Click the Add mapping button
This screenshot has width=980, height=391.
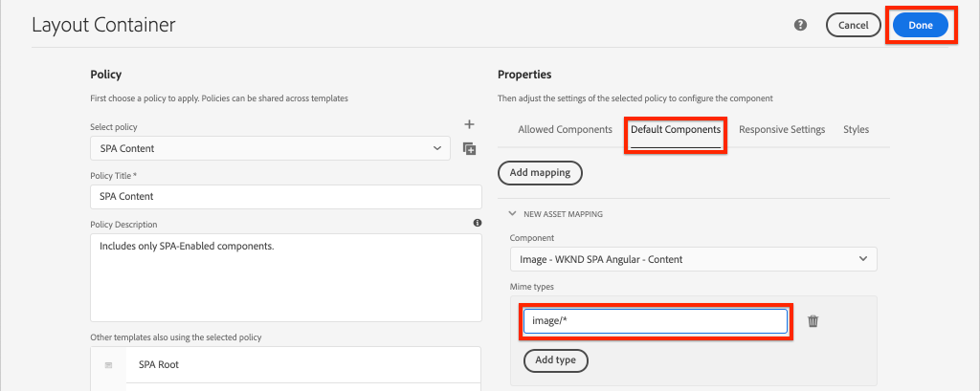(540, 173)
